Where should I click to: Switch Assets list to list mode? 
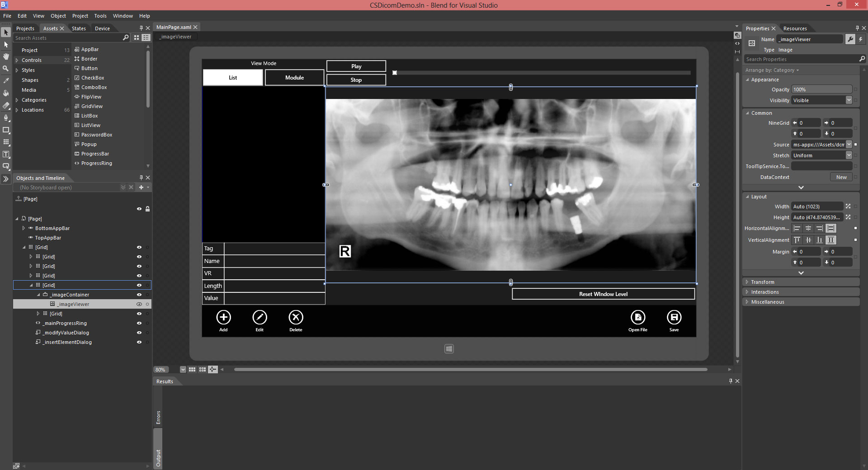146,38
